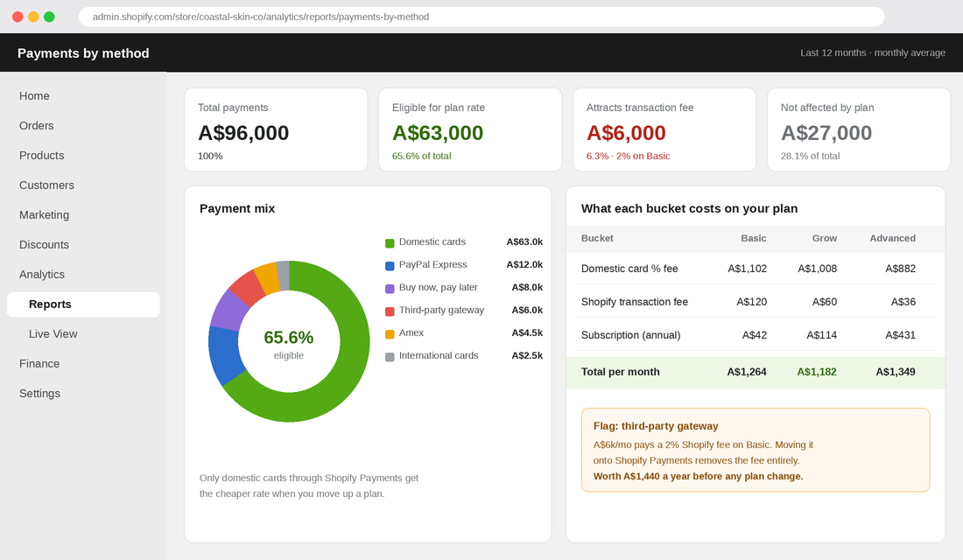Click the red Third-party gateway swatch
The image size is (963, 560).
[x=390, y=311]
